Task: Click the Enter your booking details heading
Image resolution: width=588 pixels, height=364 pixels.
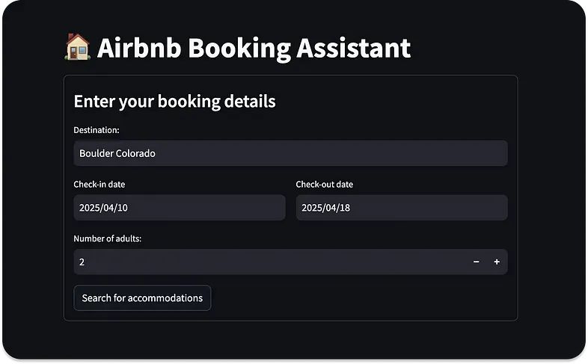Action: coord(174,101)
